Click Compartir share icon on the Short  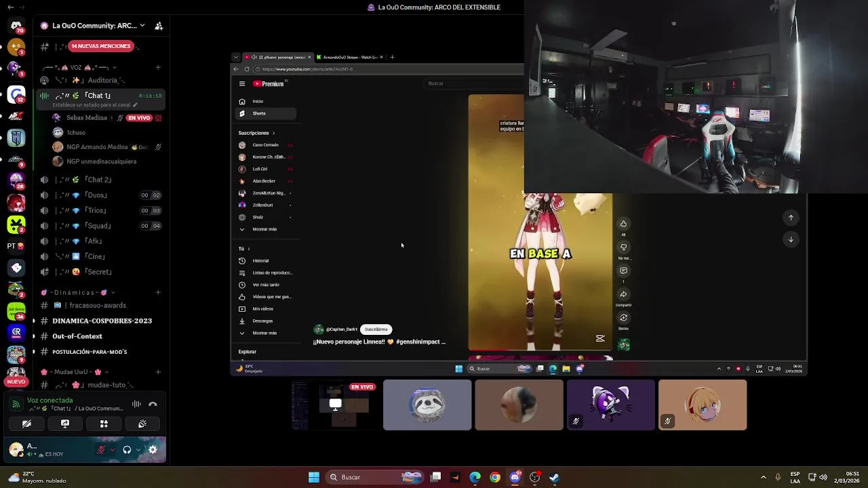point(623,294)
